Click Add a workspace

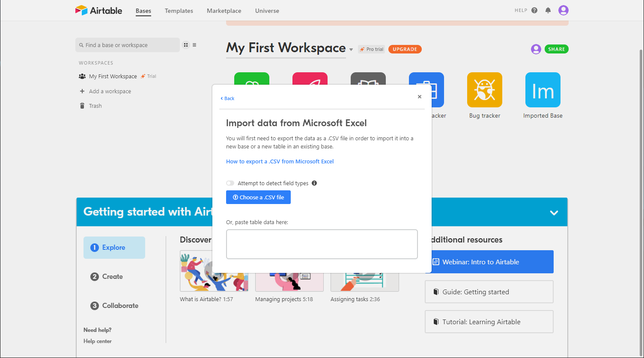[x=105, y=91]
